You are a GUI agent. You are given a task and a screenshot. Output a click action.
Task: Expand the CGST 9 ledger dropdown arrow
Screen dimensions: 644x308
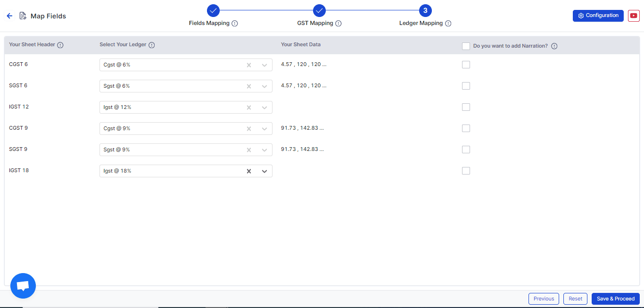coord(264,129)
